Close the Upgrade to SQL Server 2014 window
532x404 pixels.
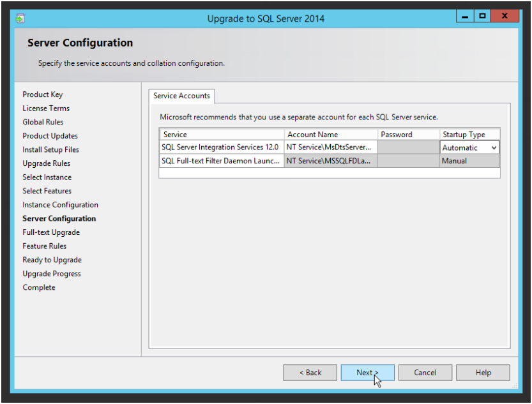coord(505,16)
